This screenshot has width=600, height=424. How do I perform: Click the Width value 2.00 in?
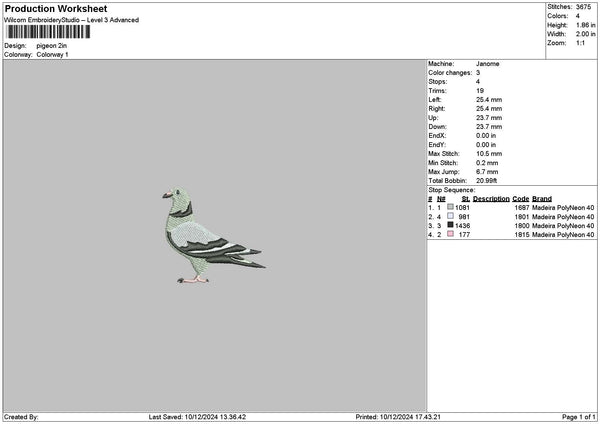(x=586, y=34)
